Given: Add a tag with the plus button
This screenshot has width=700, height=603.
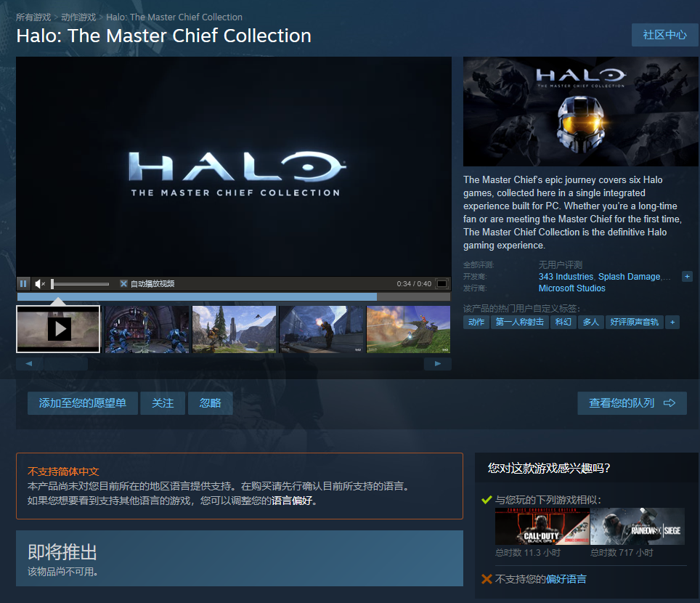Looking at the screenshot, I should (x=672, y=322).
